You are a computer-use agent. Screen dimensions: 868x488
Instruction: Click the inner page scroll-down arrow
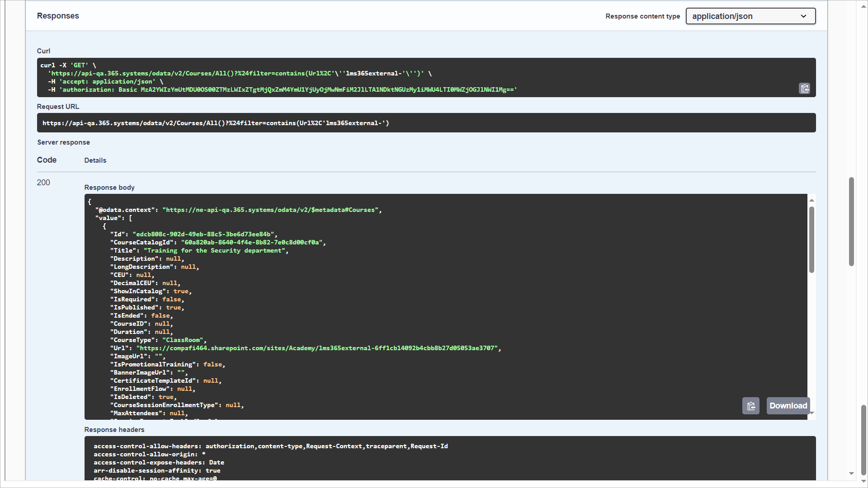(x=851, y=474)
